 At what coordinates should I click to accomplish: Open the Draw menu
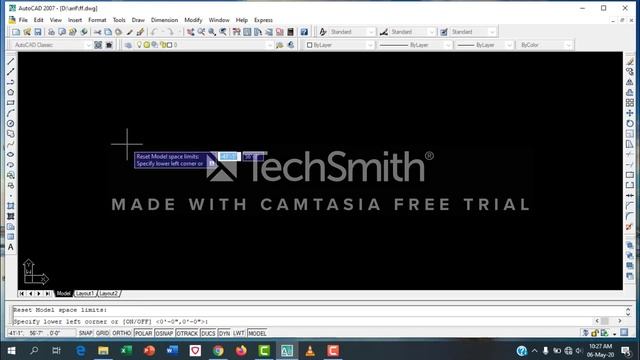tap(138, 20)
